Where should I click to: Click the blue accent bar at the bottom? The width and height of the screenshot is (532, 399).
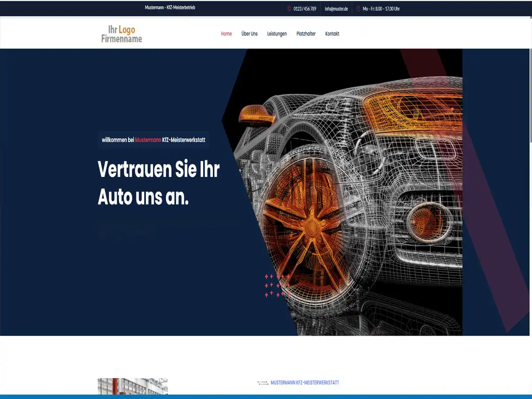(x=266, y=396)
